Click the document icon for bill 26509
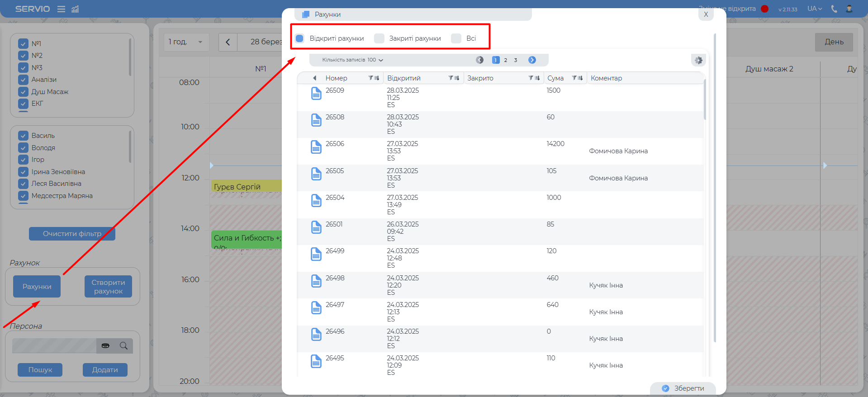 316,94
